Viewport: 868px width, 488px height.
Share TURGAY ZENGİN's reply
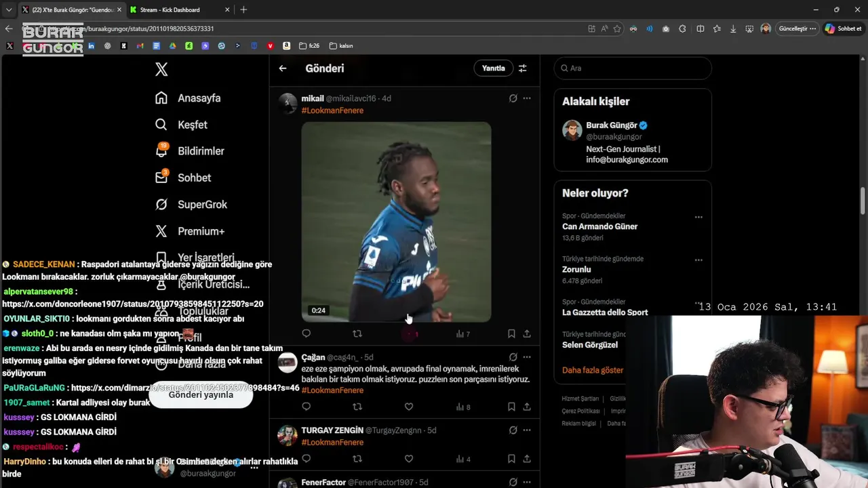(x=527, y=459)
